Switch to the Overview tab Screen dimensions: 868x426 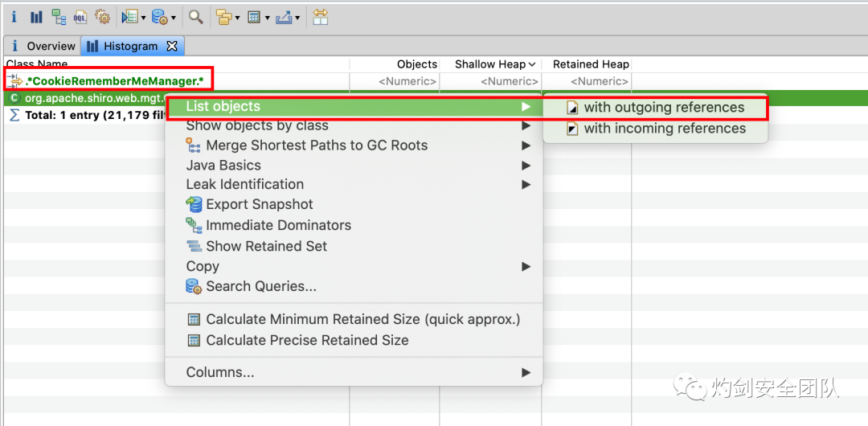[x=43, y=46]
